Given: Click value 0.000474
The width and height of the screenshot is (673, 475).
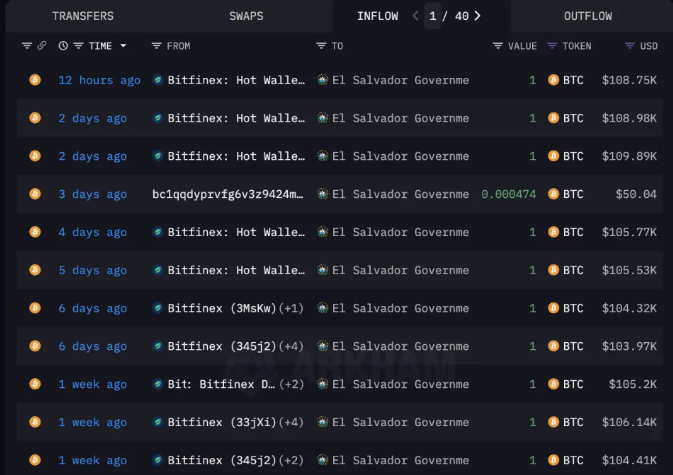Looking at the screenshot, I should pyautogui.click(x=509, y=194).
